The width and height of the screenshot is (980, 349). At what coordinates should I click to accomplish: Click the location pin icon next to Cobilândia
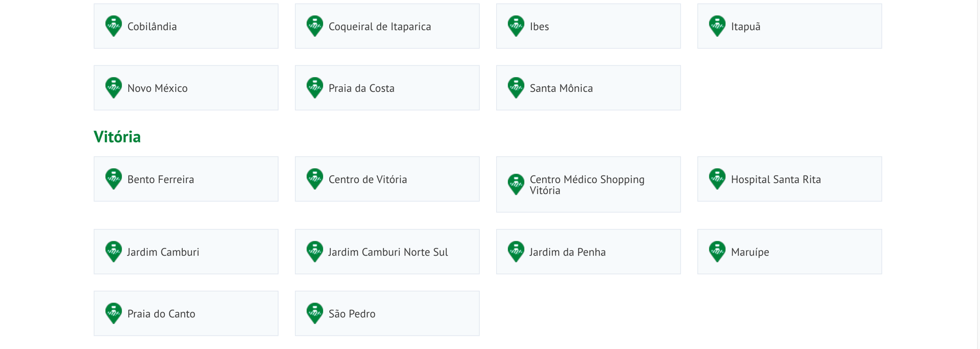tap(113, 26)
